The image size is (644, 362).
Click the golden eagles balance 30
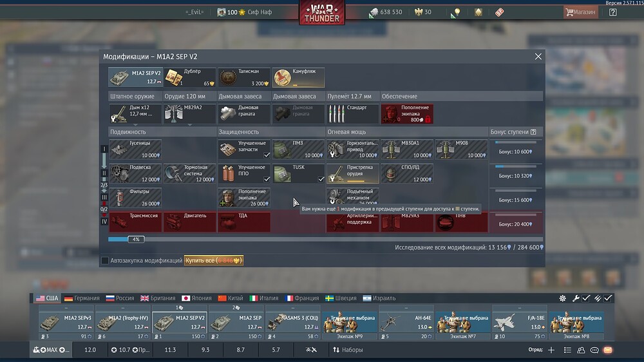point(423,12)
